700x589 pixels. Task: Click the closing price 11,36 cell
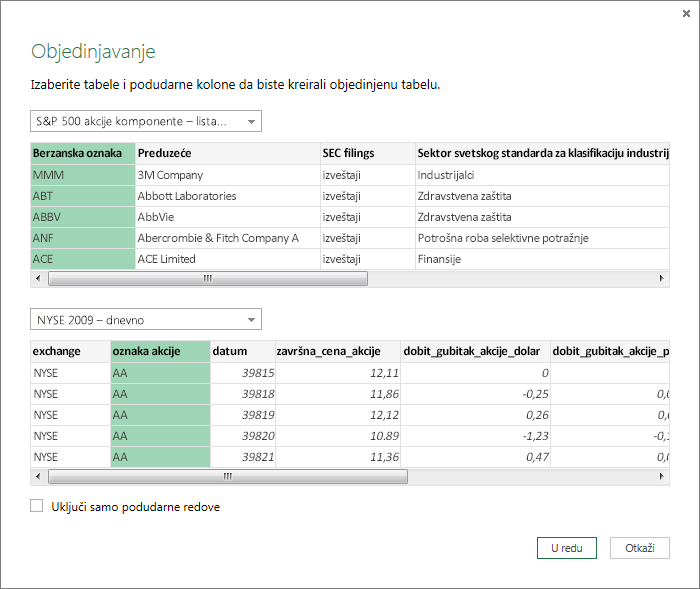pos(338,457)
